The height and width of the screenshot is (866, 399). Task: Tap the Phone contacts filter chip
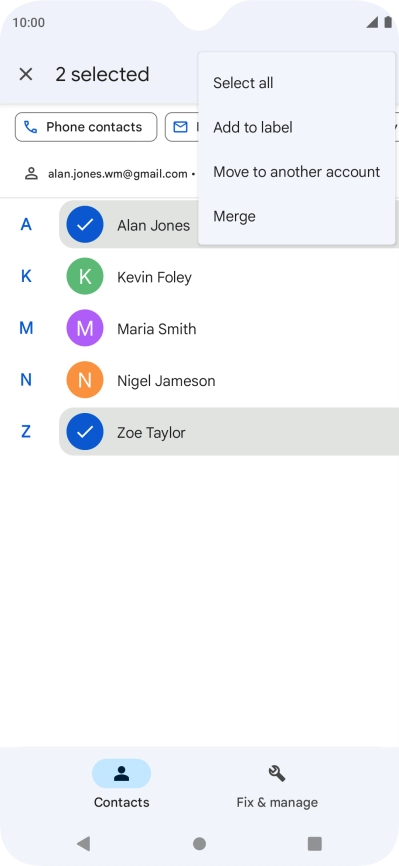pos(86,127)
